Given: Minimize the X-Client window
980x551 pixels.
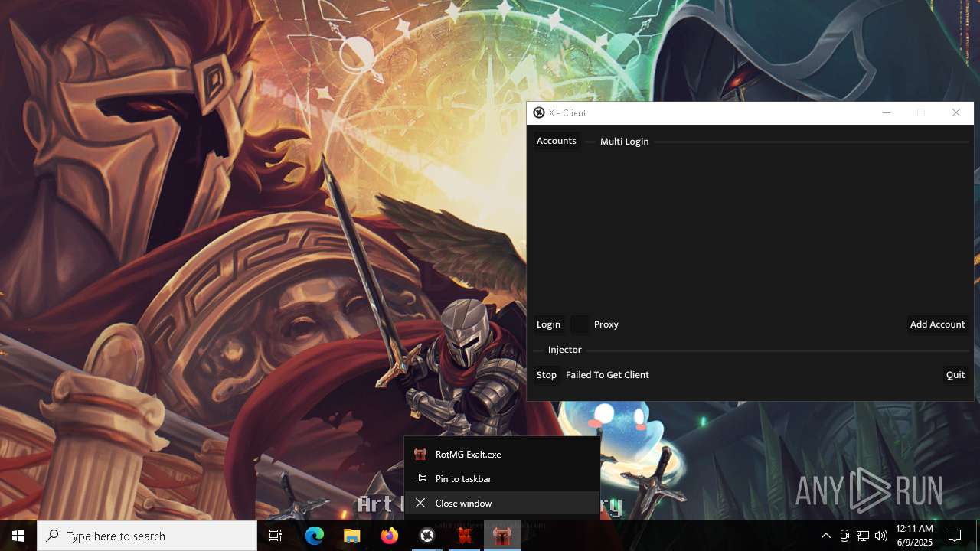Looking at the screenshot, I should click(887, 112).
